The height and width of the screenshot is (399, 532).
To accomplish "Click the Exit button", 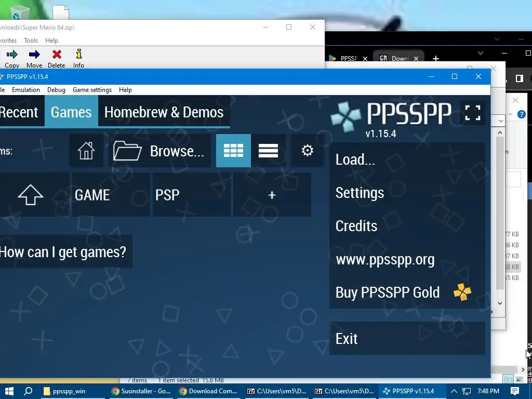I will point(407,339).
